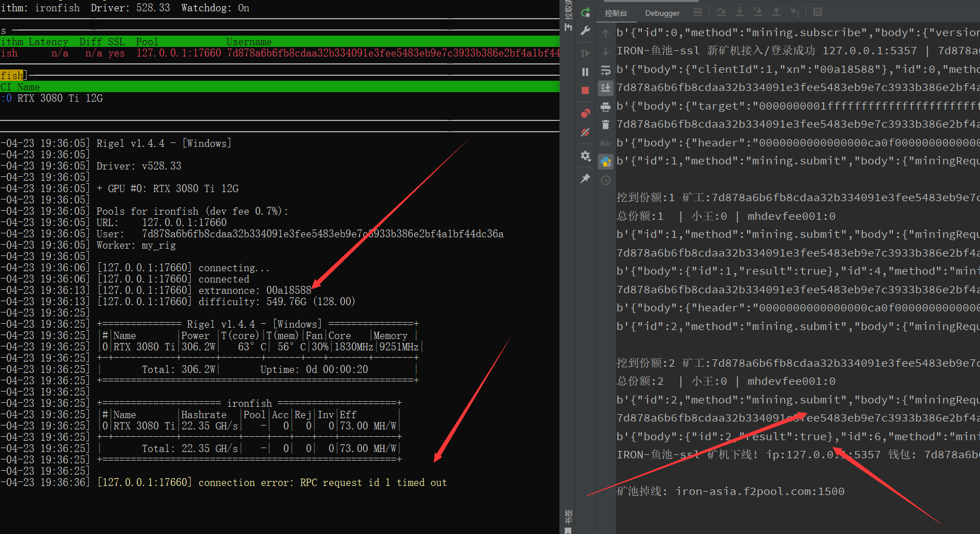The image size is (980, 534).
Task: Open the debugger settings gear menu
Action: [x=585, y=157]
